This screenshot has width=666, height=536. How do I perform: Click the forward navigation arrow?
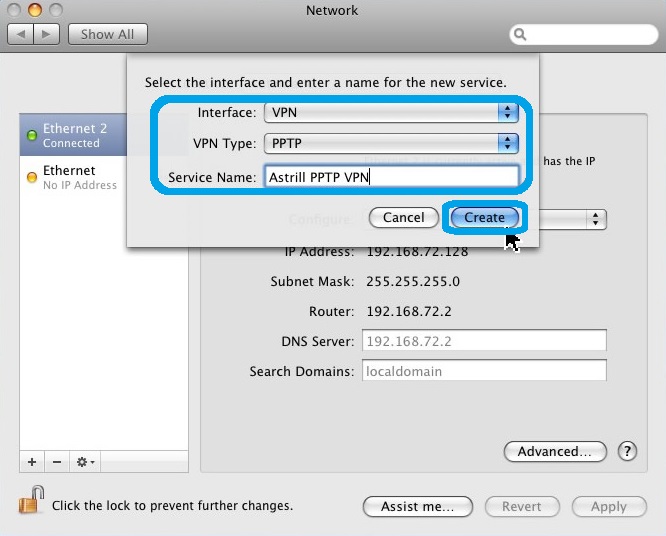[x=46, y=34]
